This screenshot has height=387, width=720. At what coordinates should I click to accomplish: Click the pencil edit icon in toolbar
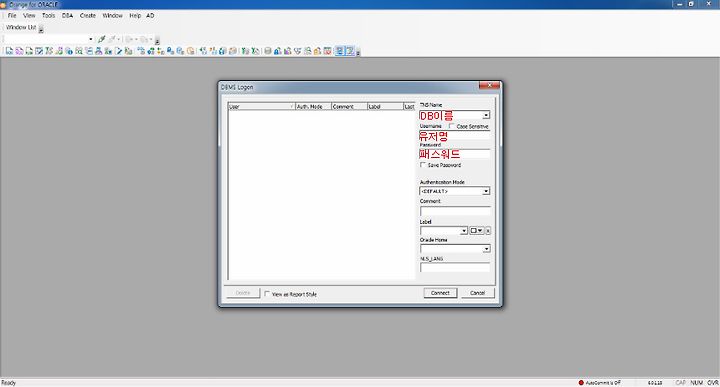[118, 51]
